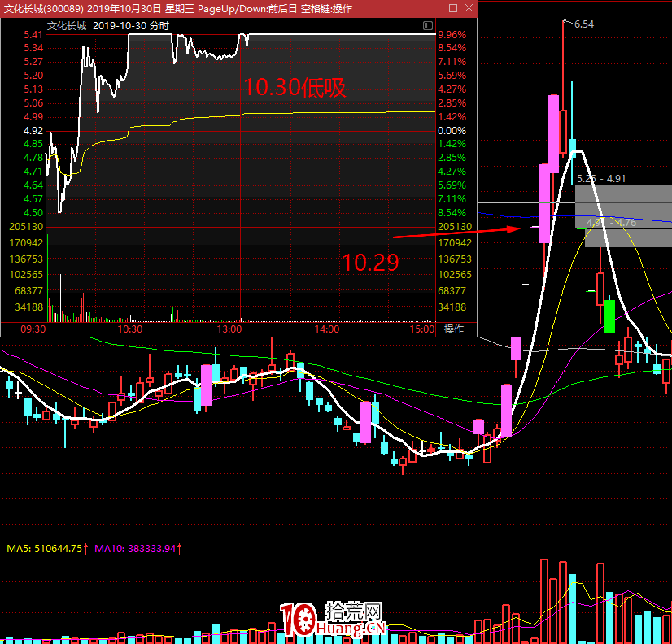This screenshot has width=672, height=644.
Task: Click the 0.00% percentage label
Action: (452, 130)
